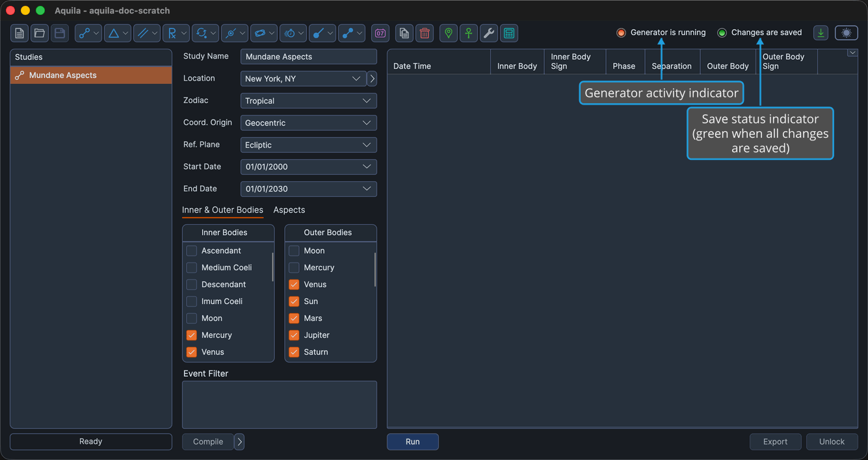Click the Inner Bodies list scrollbar
Screen dimensions: 868x460
pyautogui.click(x=272, y=268)
